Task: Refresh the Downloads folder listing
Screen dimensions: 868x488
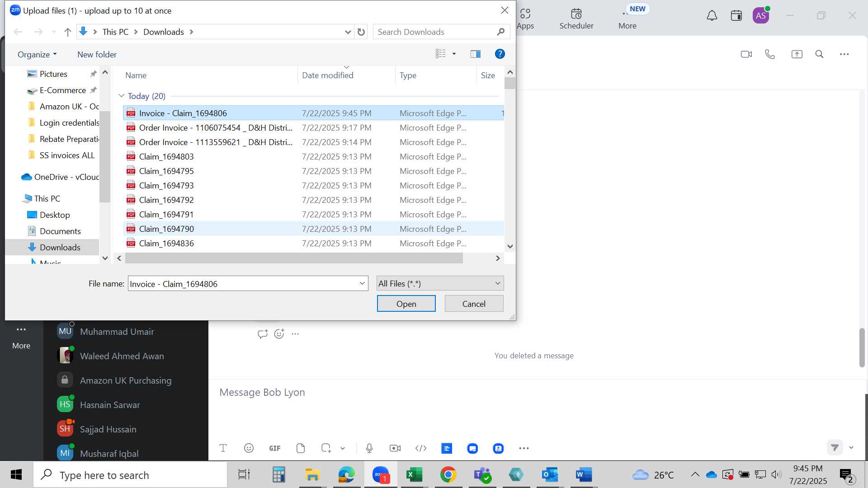Action: [361, 32]
